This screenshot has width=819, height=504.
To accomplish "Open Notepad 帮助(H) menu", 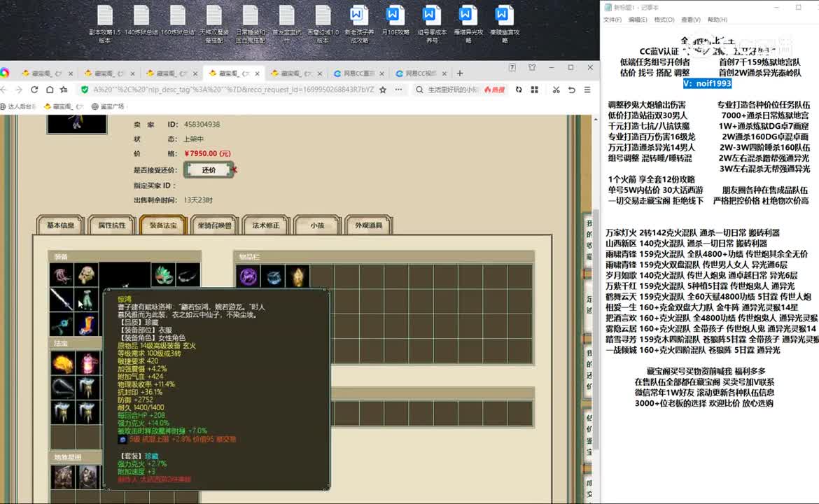I will point(717,20).
